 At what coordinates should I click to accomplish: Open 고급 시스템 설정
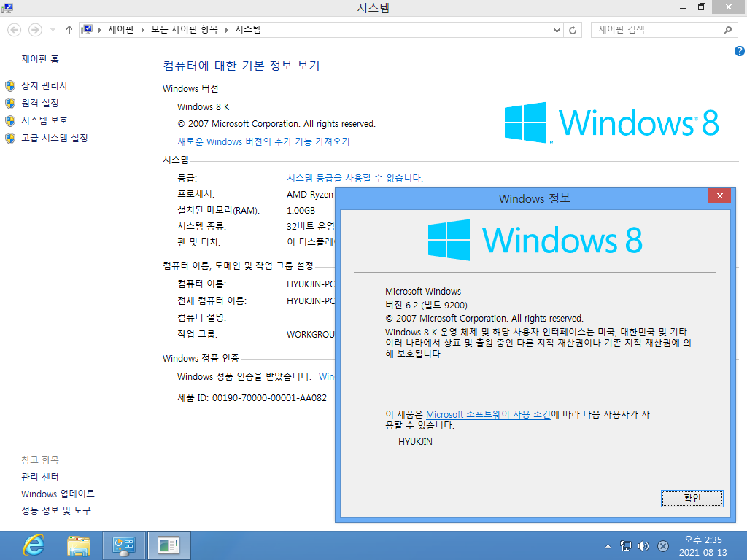coord(54,138)
